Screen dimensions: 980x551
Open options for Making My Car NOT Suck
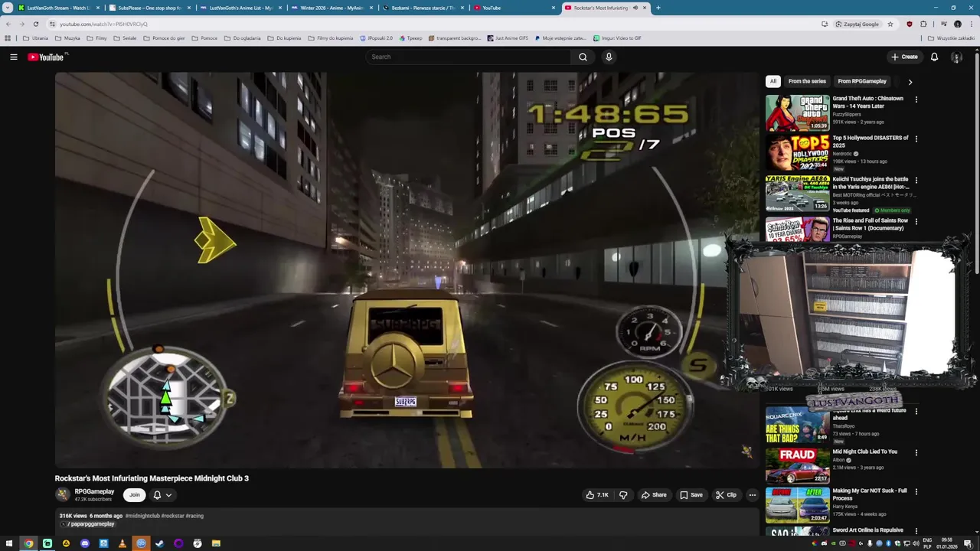916,492
